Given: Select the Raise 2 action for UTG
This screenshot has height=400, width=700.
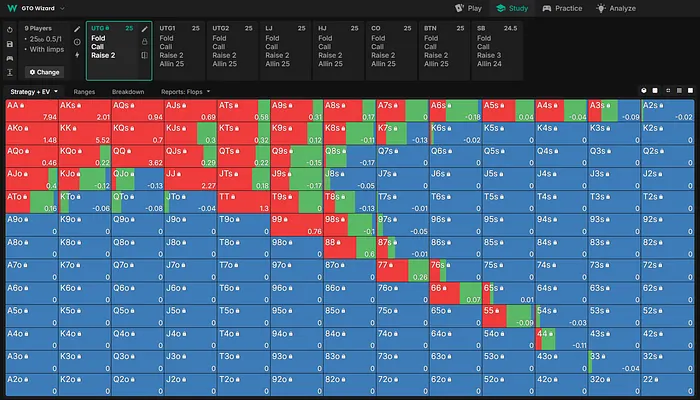Looking at the screenshot, I should [x=105, y=56].
